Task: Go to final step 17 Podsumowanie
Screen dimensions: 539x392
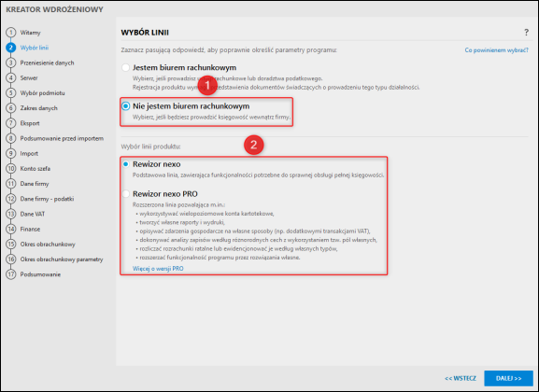Action: click(34, 274)
